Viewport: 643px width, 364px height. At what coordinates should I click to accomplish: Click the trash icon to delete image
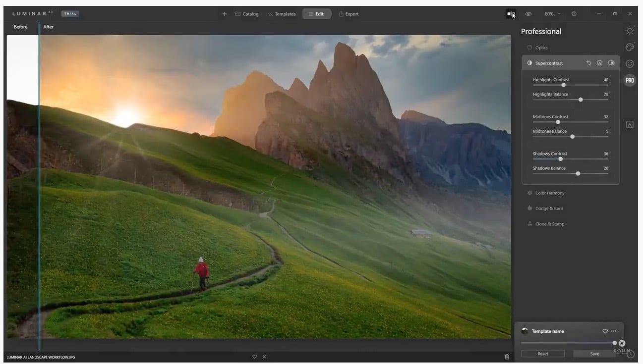tap(507, 357)
